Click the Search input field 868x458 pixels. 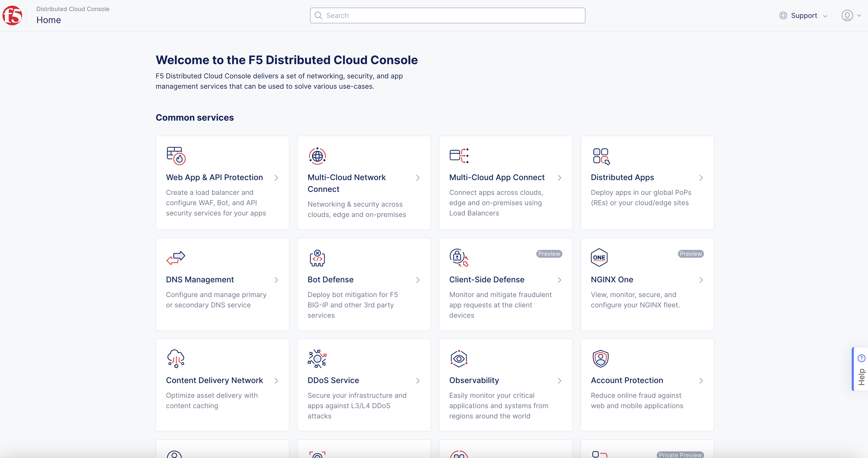(x=448, y=15)
